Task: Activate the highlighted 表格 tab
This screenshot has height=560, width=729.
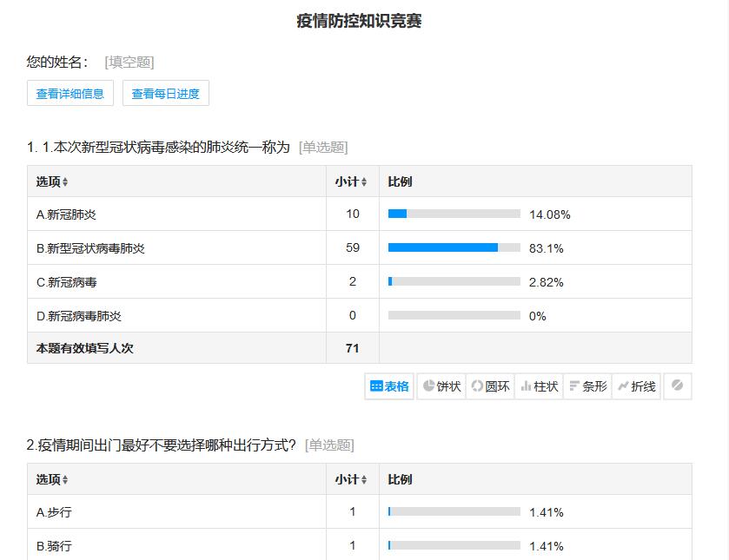Action: coord(388,386)
